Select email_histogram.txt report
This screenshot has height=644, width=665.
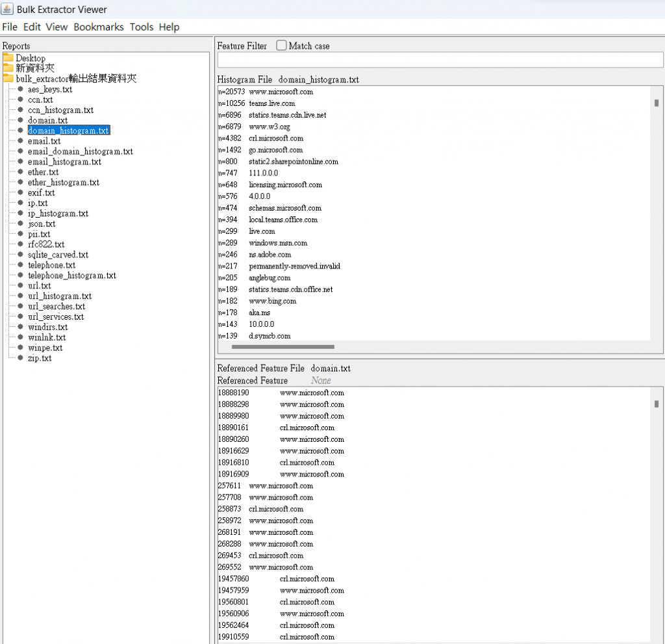pos(64,162)
